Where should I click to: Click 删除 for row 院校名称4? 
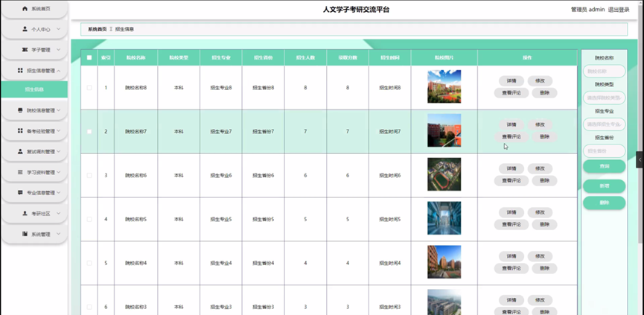[x=544, y=269]
